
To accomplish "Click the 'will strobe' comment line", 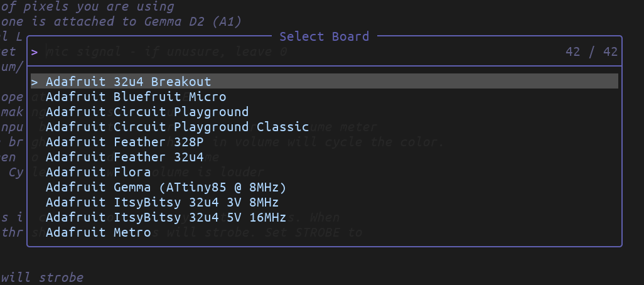I will [42, 277].
